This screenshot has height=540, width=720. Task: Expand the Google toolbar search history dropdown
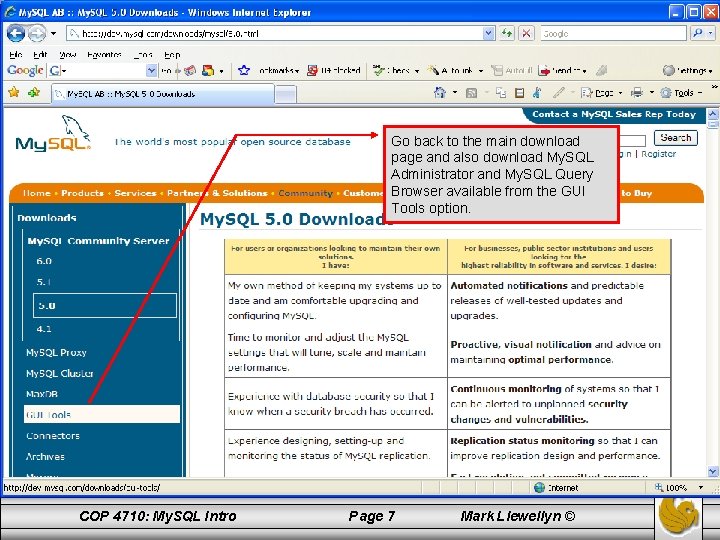click(x=151, y=70)
